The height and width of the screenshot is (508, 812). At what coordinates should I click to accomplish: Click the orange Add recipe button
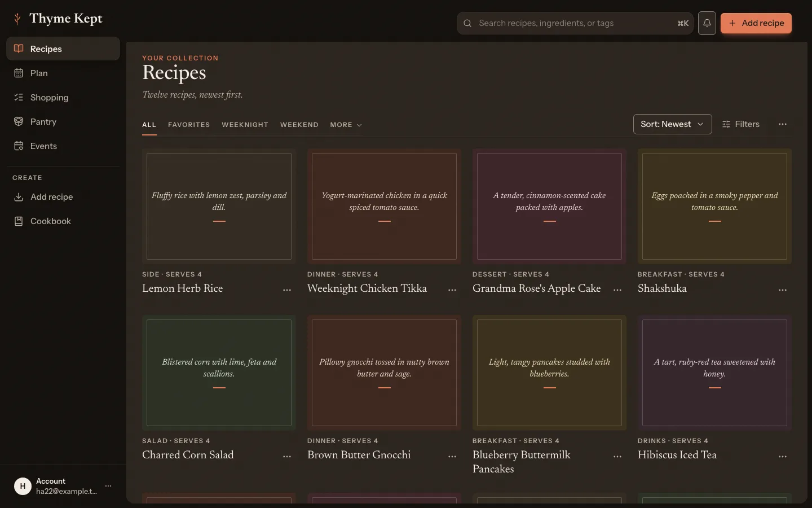756,23
